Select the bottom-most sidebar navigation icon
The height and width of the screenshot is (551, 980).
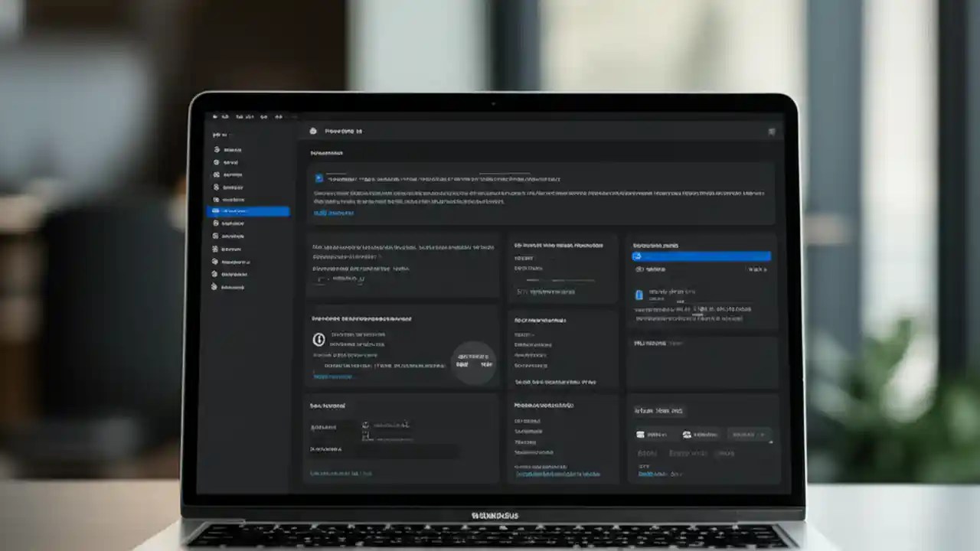click(217, 287)
